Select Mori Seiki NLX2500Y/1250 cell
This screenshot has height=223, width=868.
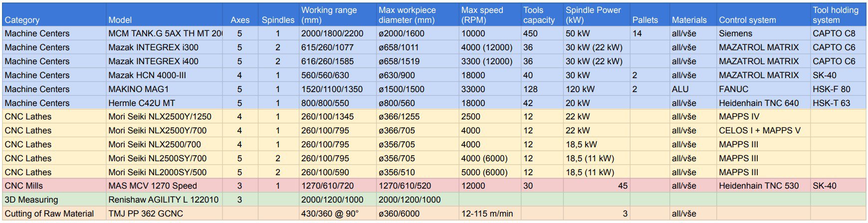pos(164,116)
